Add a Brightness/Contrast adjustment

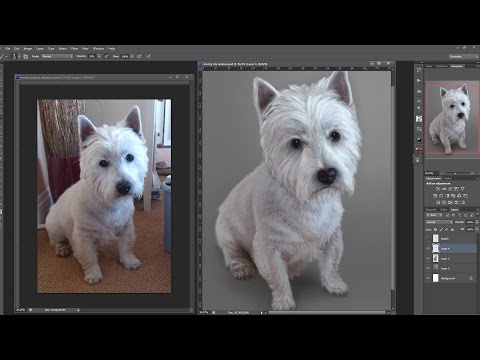(x=438, y=189)
